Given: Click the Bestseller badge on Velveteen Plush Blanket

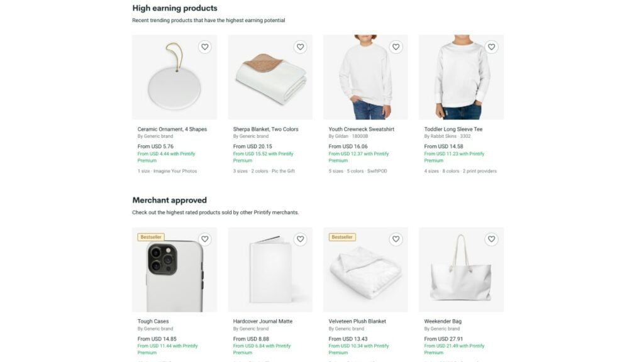Looking at the screenshot, I should click(343, 237).
